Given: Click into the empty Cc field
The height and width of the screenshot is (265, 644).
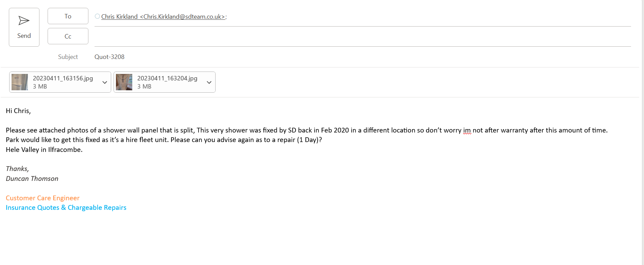Looking at the screenshot, I should tap(340, 36).
